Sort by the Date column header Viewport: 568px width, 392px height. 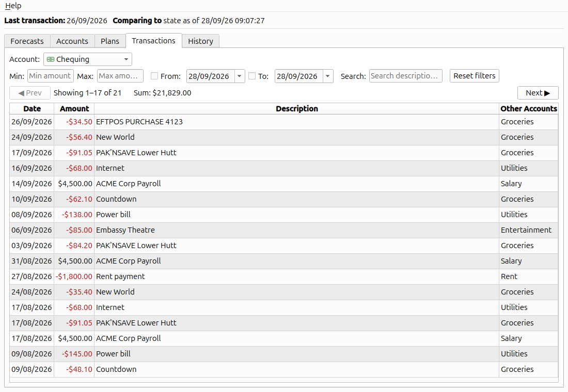pos(32,109)
